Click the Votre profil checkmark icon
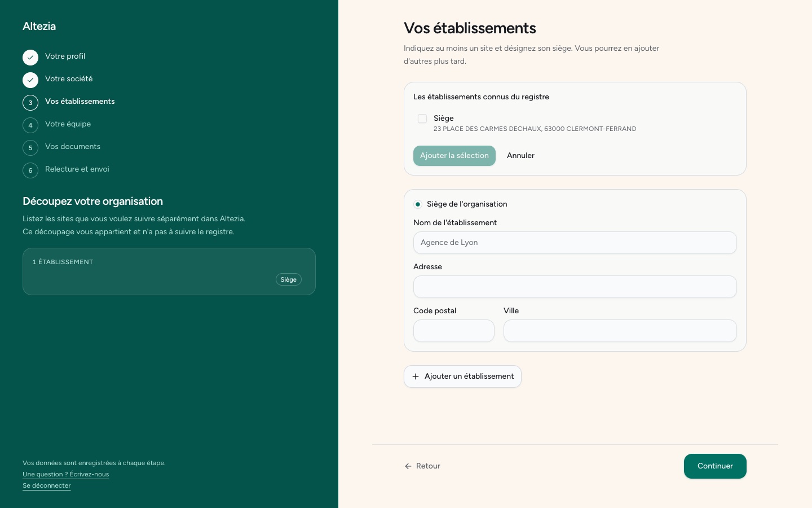The width and height of the screenshot is (812, 508). pyautogui.click(x=30, y=58)
